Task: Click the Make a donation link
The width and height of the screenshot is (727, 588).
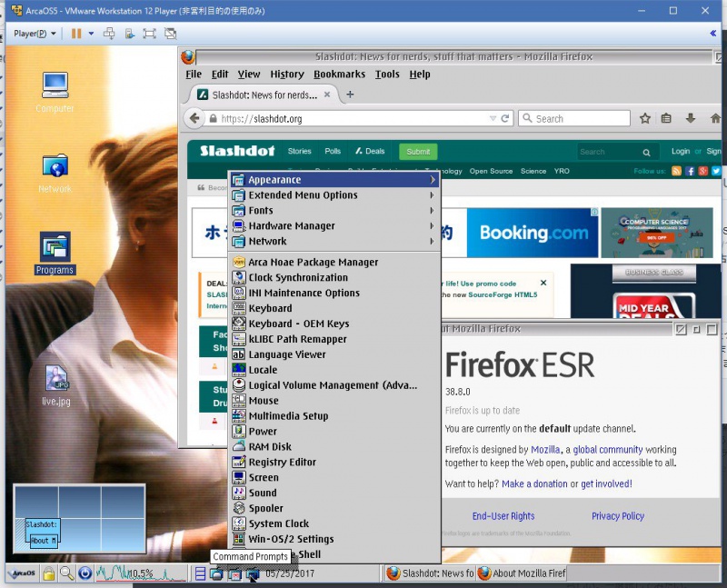Action: click(x=534, y=483)
